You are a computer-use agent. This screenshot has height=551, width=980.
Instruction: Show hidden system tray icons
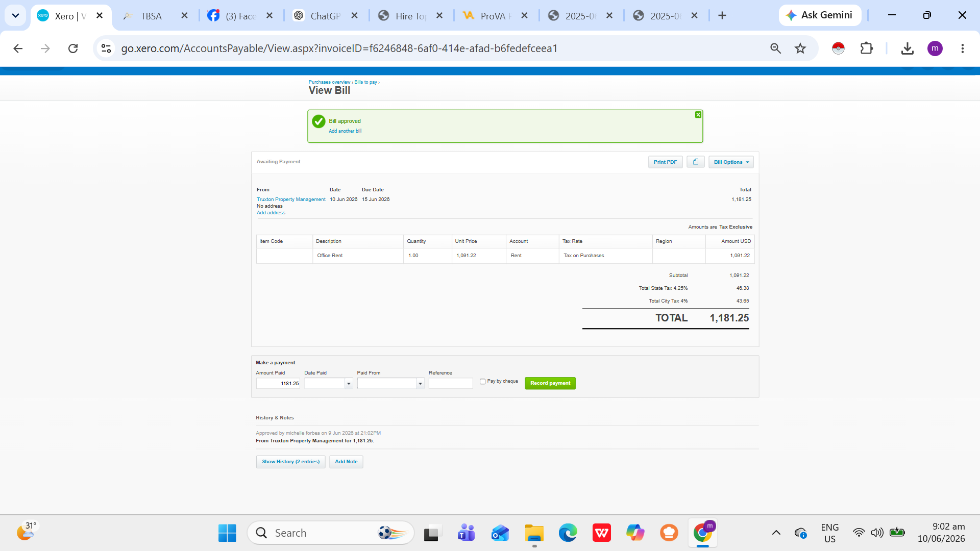pos(776,533)
